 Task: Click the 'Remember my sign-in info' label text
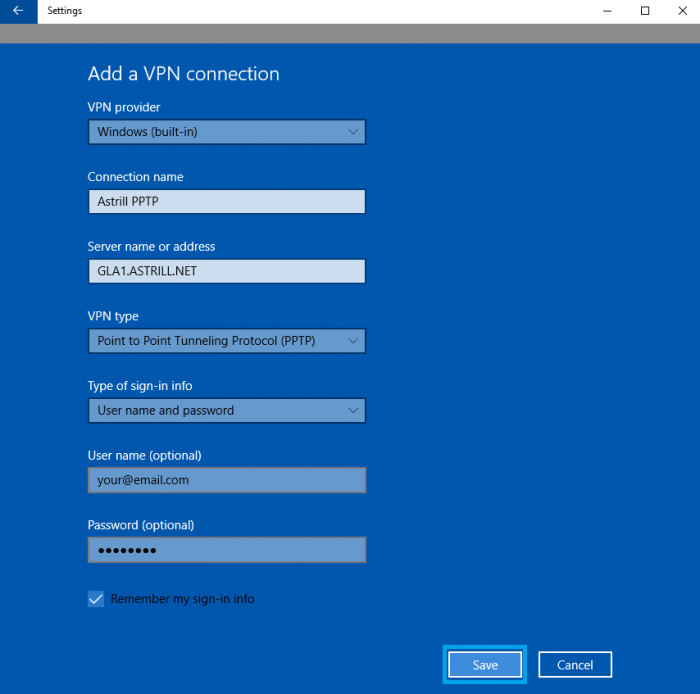tap(182, 599)
